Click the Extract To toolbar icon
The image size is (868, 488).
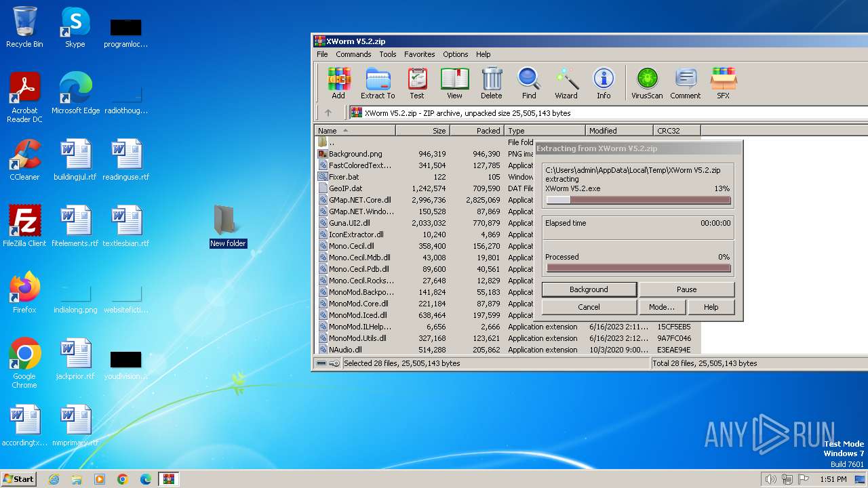point(378,83)
